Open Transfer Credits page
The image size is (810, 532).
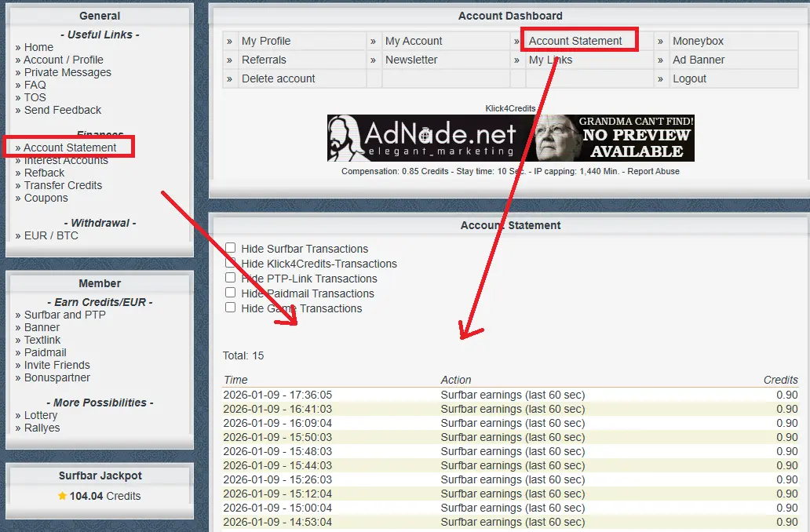point(63,185)
